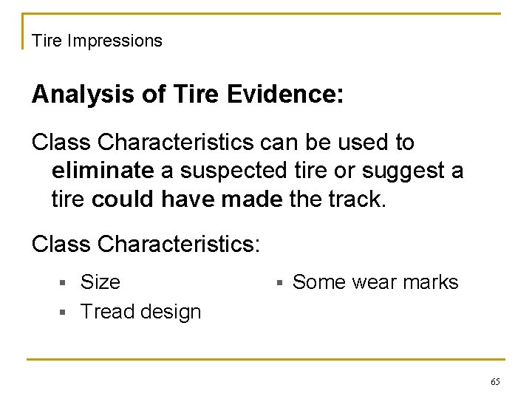Screen dimensions: 532x399
Task: Click the square bullet before Tread design
Action: tap(63, 313)
